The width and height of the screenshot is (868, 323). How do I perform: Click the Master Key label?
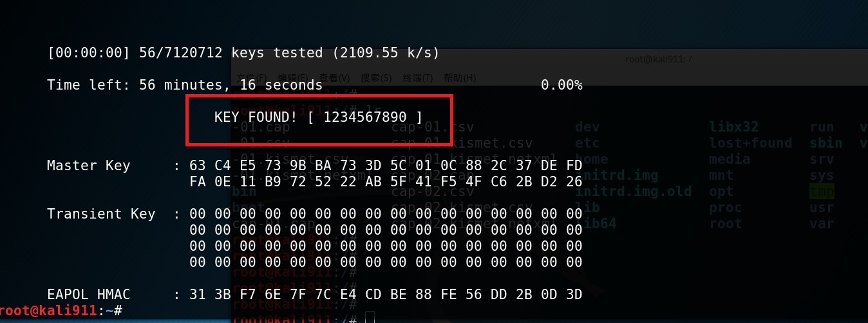tap(89, 166)
